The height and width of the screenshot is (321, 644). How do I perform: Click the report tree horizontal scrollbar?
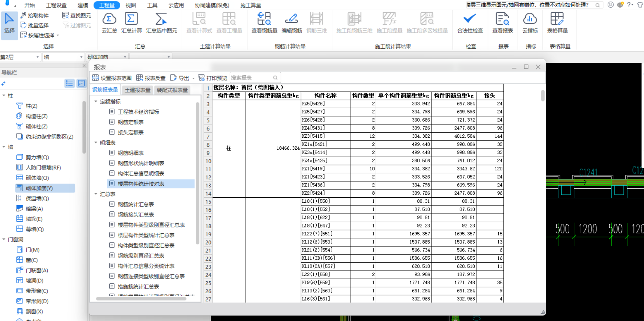coord(141,298)
